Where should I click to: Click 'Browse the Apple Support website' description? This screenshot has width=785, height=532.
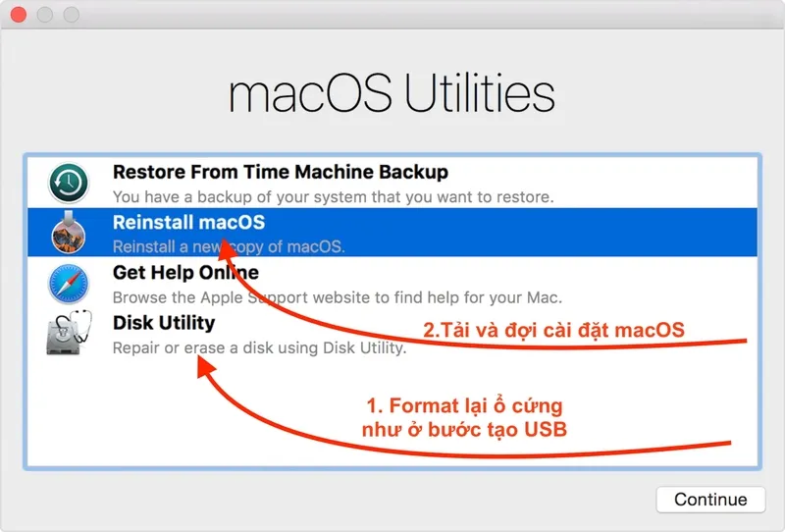[338, 297]
